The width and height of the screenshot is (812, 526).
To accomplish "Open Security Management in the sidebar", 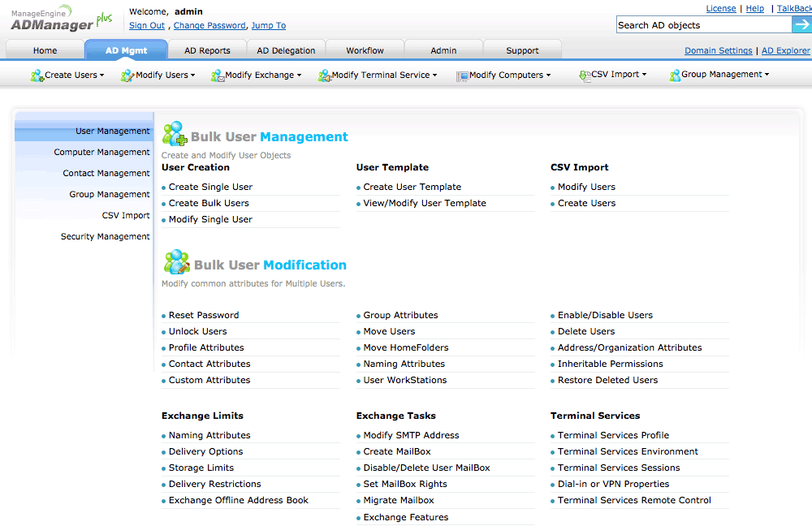I will [105, 236].
